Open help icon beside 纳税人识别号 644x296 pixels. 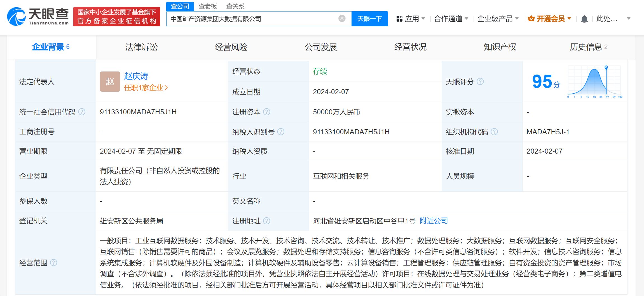[x=281, y=132]
